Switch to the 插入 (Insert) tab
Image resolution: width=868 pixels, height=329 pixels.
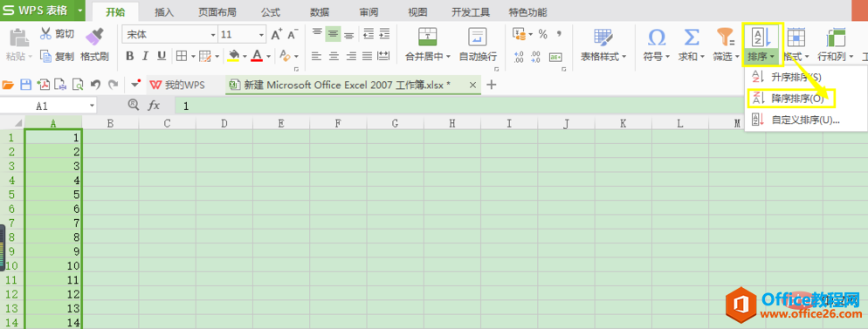click(x=164, y=12)
